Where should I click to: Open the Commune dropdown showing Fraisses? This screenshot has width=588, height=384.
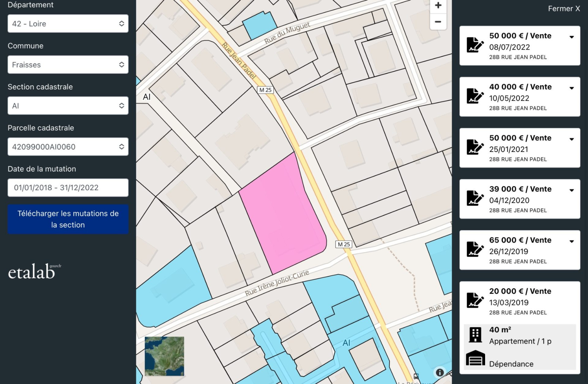point(68,65)
